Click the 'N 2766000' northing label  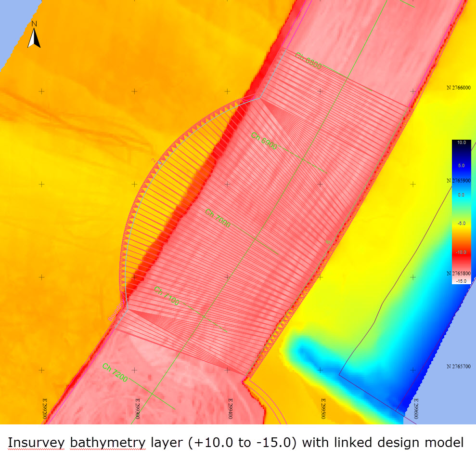pos(458,88)
